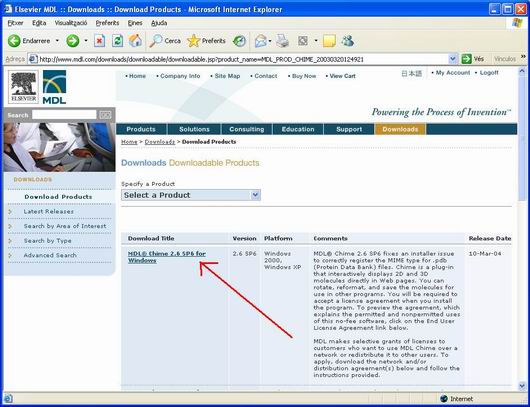Viewport: 530px width, 407px height.
Task: Switch to the Education tab
Action: (298, 129)
